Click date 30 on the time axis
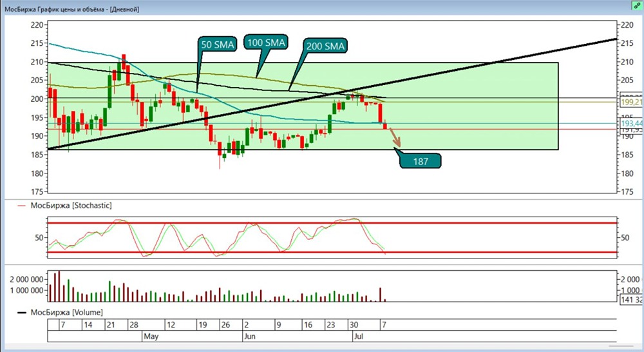 click(x=354, y=325)
